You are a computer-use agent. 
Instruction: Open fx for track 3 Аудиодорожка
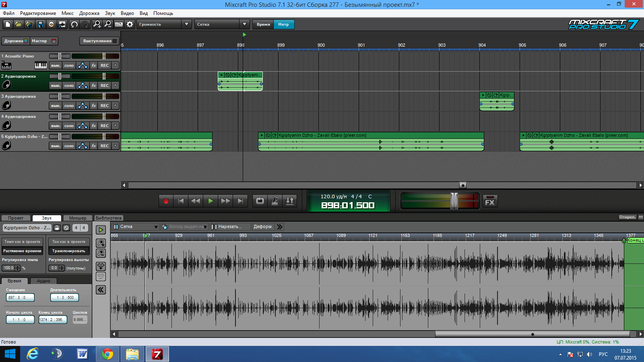pyautogui.click(x=94, y=105)
